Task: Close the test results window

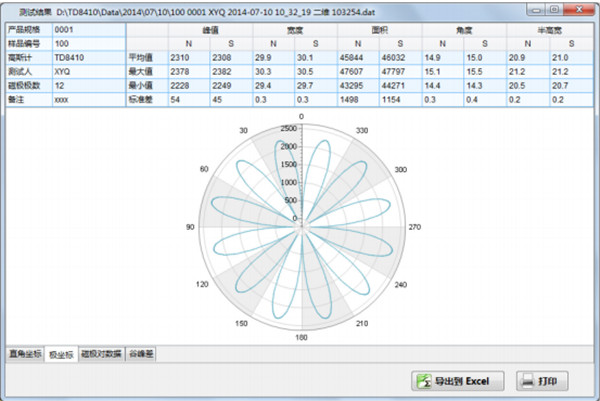Action: point(577,10)
